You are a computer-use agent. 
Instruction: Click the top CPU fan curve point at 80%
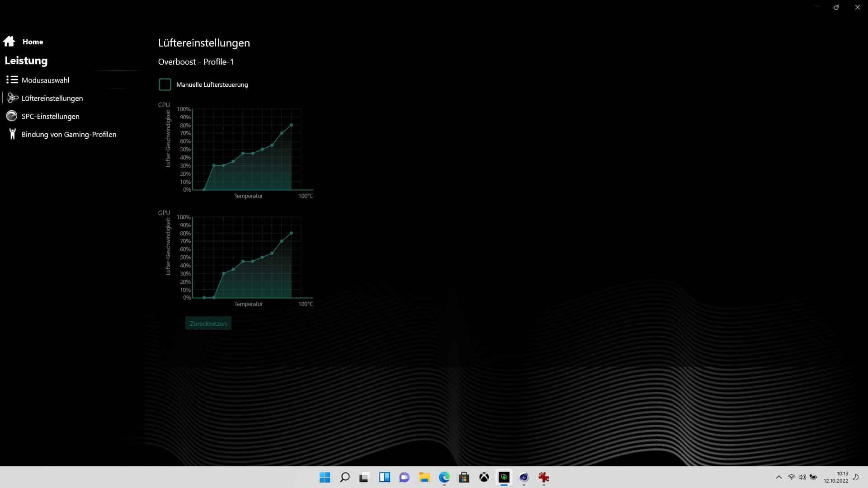click(291, 125)
